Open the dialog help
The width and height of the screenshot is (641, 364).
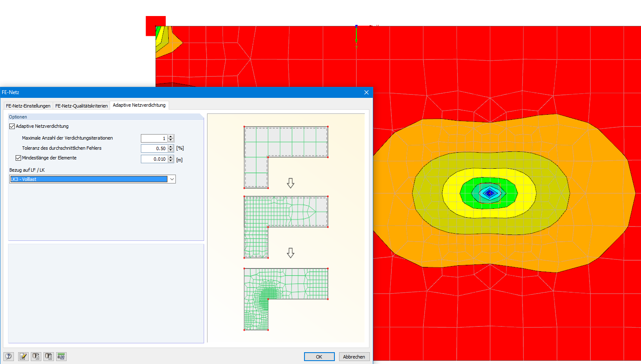click(8, 356)
